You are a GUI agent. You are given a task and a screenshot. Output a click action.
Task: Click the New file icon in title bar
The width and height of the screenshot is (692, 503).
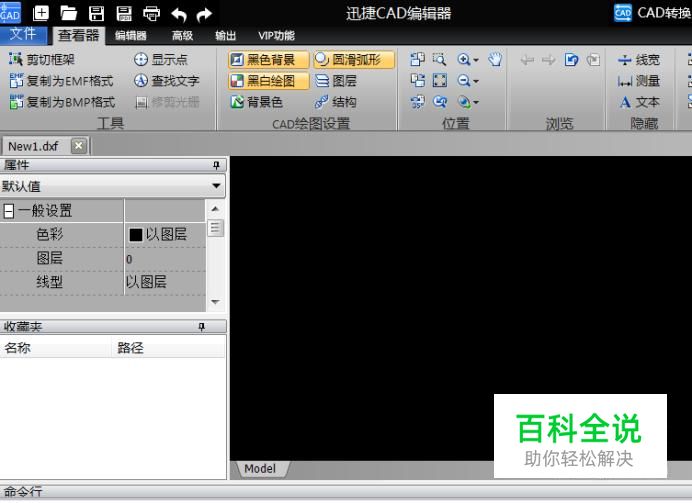[41, 13]
